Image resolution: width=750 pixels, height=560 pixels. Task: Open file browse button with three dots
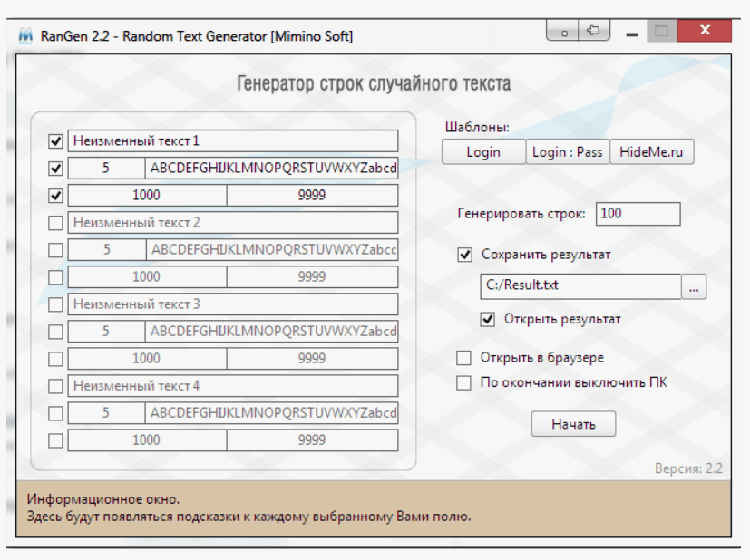[x=694, y=286]
